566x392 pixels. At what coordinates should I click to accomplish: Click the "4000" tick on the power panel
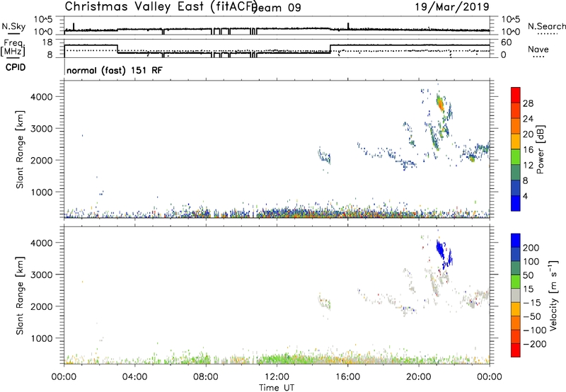42,97
